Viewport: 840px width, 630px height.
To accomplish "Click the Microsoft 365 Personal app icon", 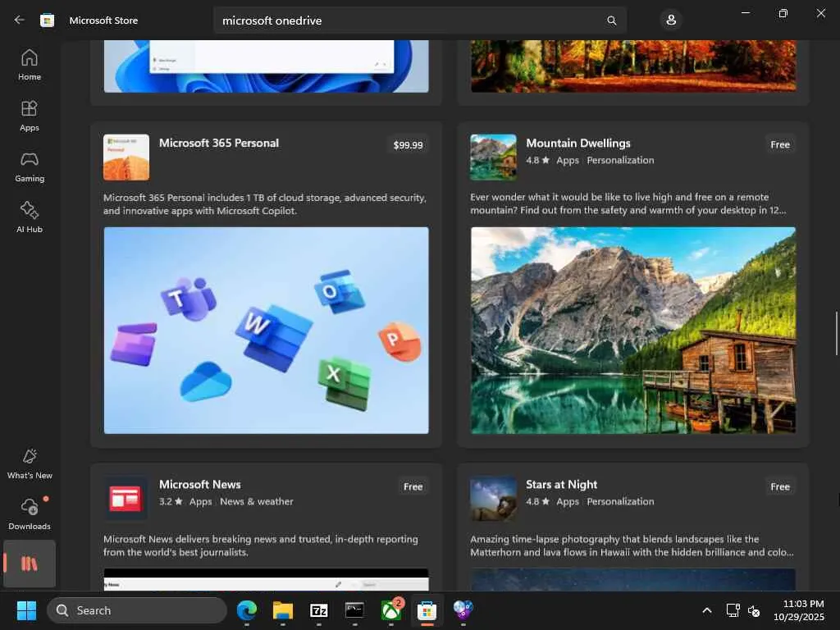I will (x=126, y=157).
